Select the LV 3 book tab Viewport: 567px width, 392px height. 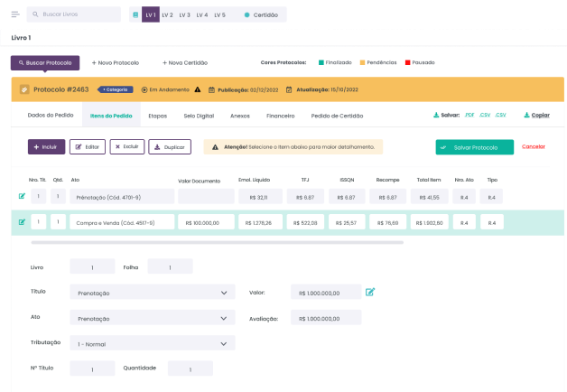(184, 15)
